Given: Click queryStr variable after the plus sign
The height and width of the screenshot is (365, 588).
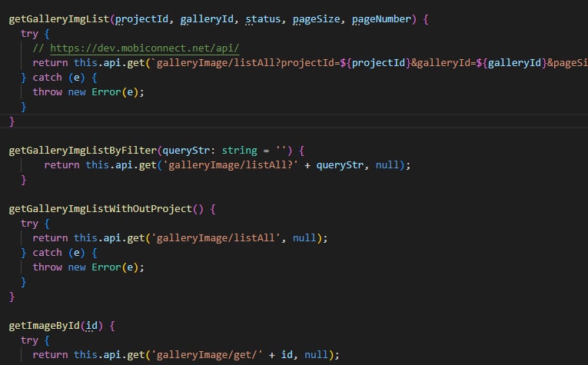Looking at the screenshot, I should click(340, 165).
